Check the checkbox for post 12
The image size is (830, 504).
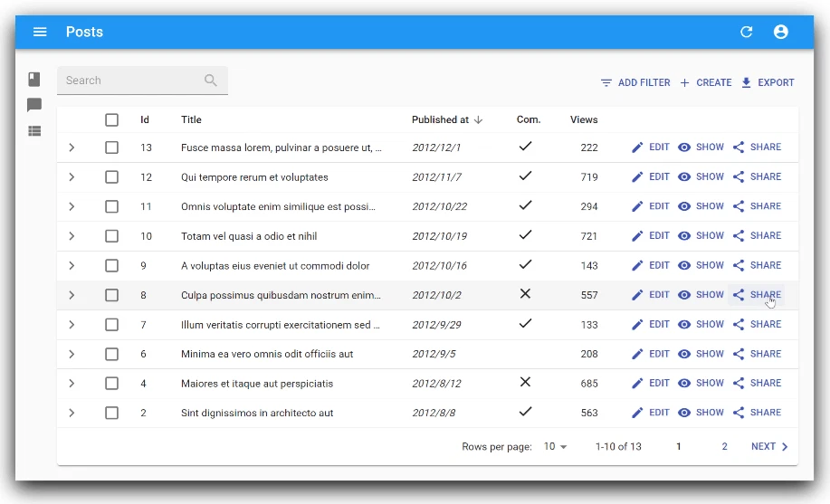click(111, 176)
